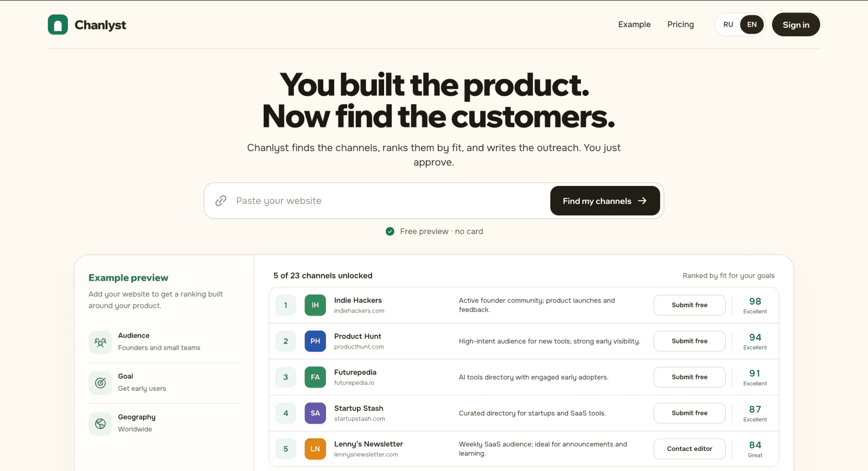The width and height of the screenshot is (868, 471).
Task: Click the Audience people icon
Action: coord(100,342)
